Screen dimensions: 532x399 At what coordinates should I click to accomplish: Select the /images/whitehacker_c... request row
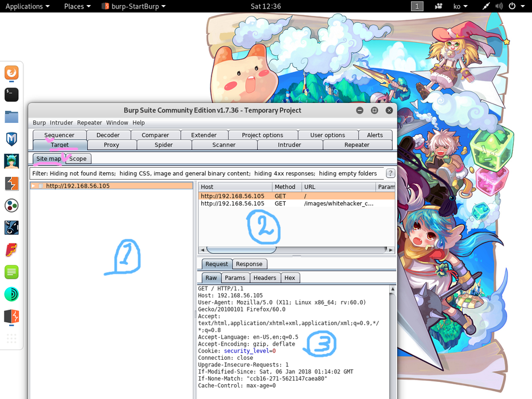point(297,203)
